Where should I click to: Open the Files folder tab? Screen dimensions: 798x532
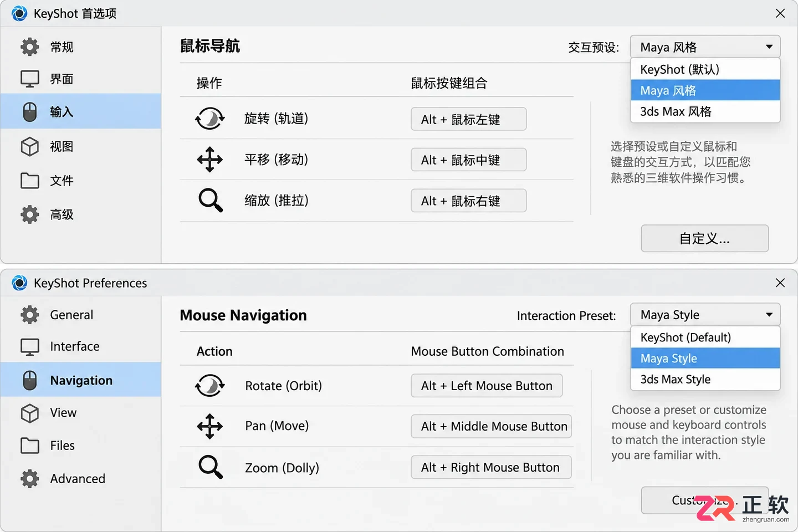tap(81, 446)
